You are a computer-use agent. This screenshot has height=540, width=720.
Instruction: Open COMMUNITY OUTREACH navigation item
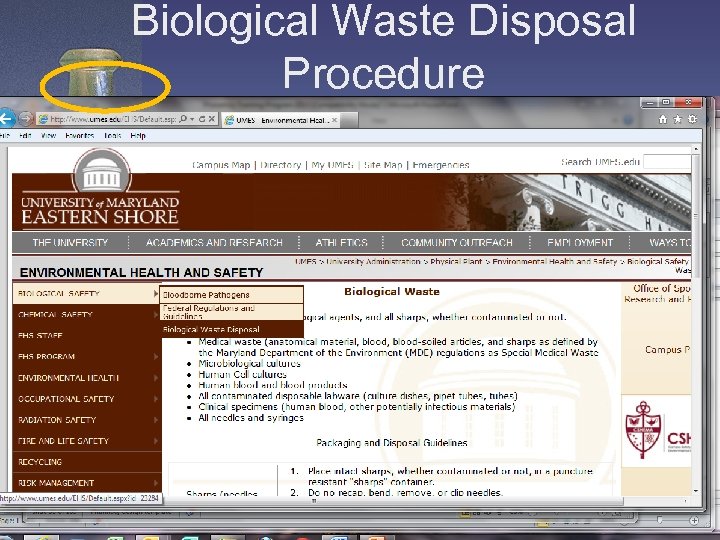[456, 242]
